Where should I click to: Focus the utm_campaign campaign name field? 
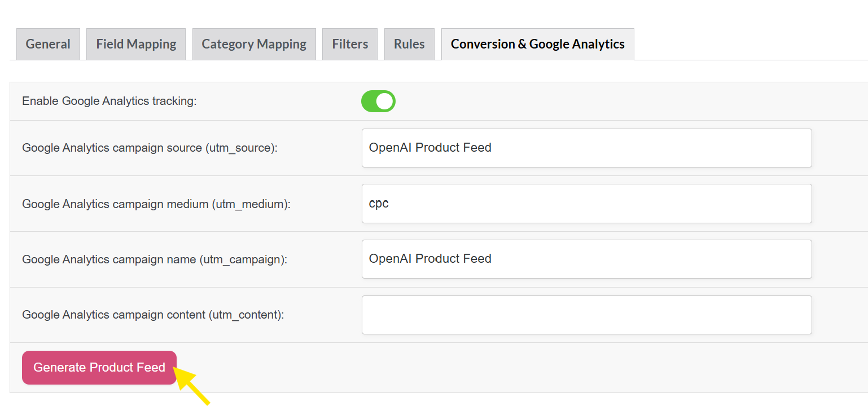pyautogui.click(x=586, y=259)
